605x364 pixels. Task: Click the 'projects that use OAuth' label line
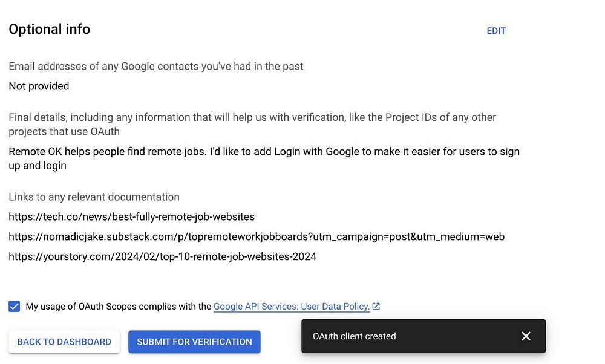(x=64, y=131)
